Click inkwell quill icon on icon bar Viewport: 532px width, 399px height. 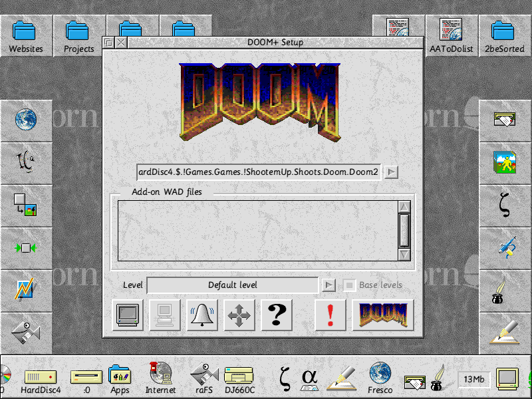pyautogui.click(x=437, y=378)
